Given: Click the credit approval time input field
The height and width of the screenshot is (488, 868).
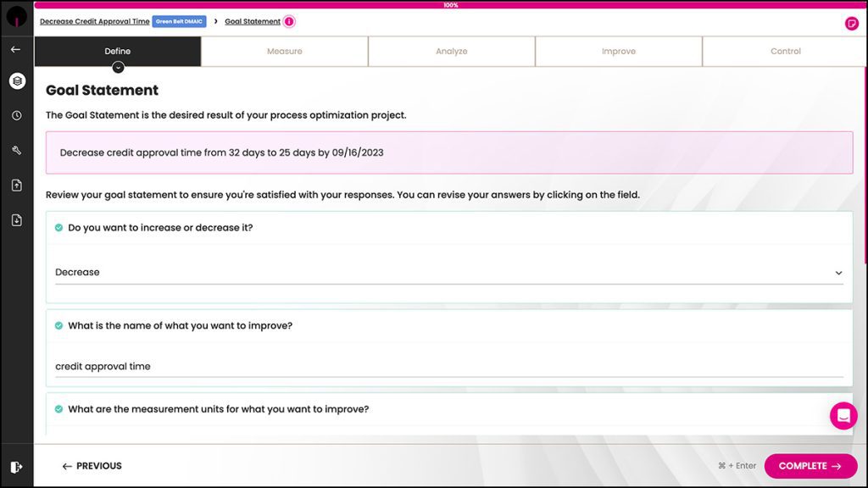Looking at the screenshot, I should (x=448, y=367).
